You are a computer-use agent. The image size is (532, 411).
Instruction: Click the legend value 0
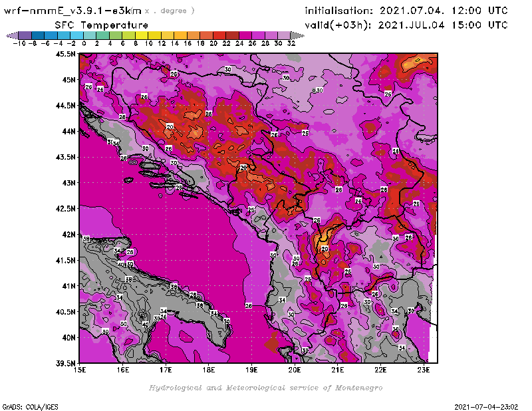pos(84,44)
